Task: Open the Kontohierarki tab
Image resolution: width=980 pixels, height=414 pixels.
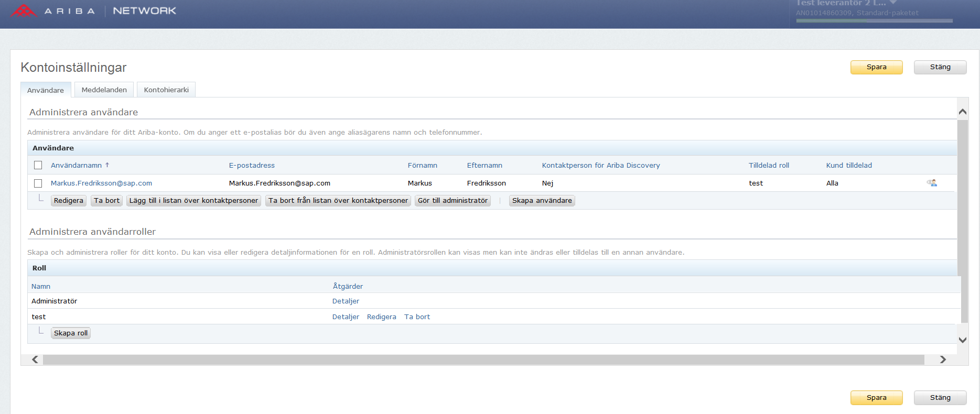Action: click(166, 90)
